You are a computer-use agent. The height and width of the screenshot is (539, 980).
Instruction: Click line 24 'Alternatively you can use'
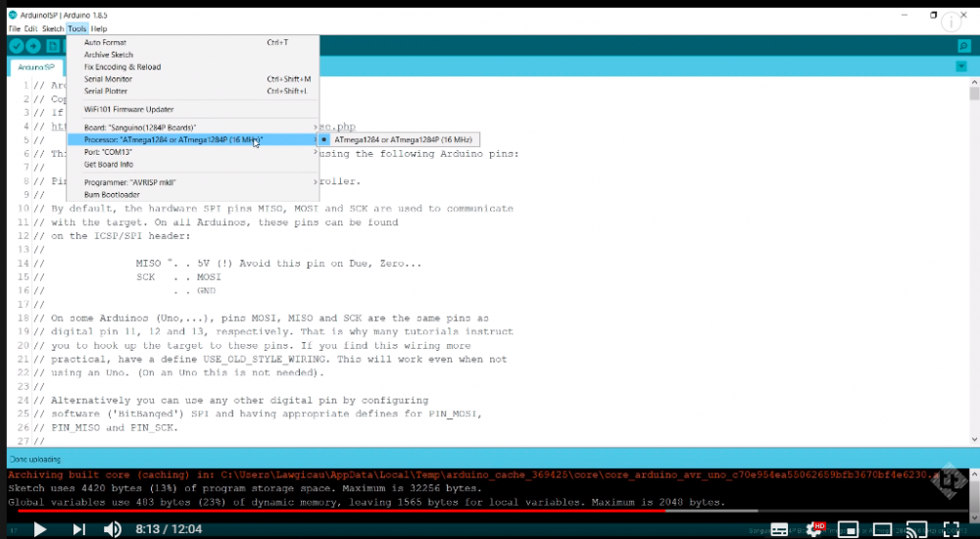click(x=230, y=400)
